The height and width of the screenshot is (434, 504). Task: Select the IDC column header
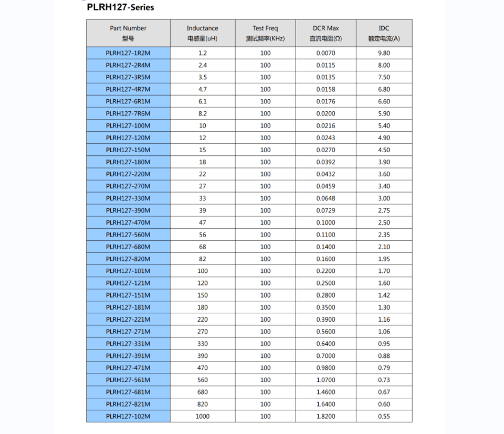[x=384, y=33]
